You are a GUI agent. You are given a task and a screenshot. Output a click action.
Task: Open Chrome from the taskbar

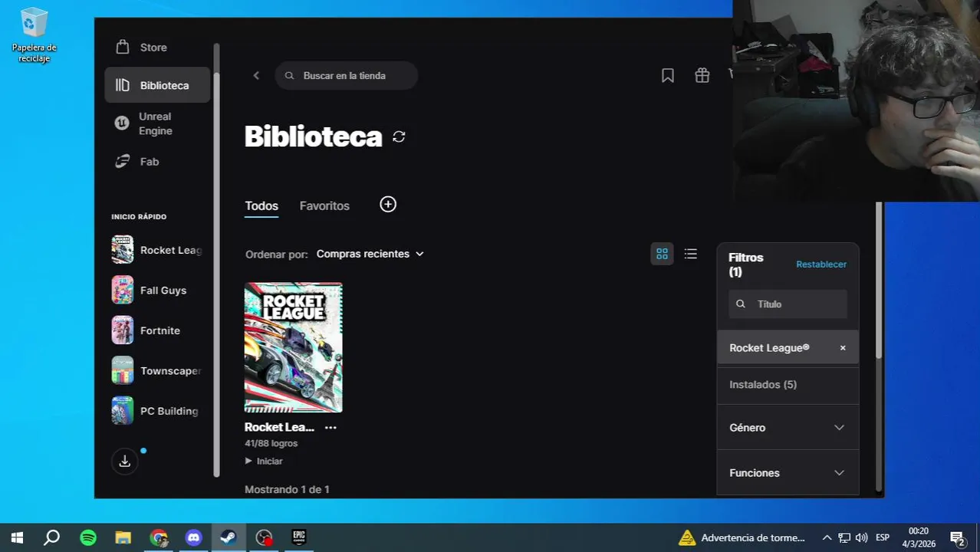(159, 537)
